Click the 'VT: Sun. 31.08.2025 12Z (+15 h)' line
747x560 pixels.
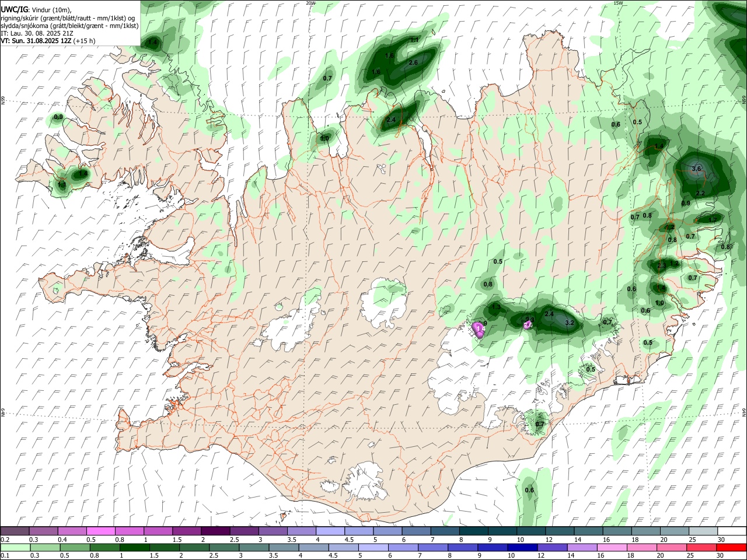[48, 41]
